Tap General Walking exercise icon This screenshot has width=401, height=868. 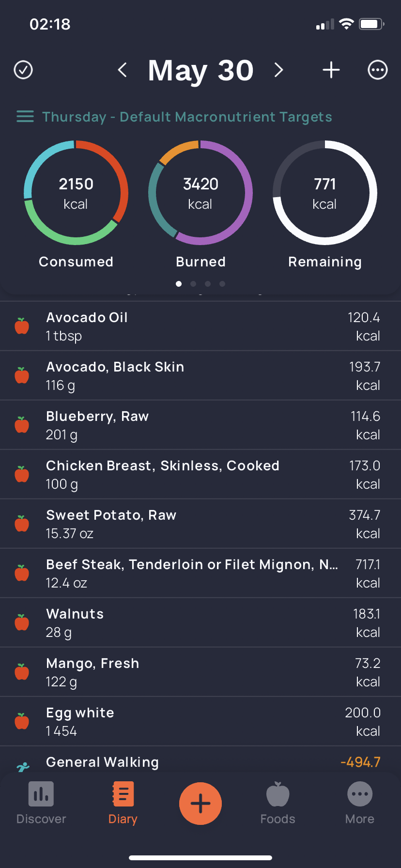coord(23,767)
